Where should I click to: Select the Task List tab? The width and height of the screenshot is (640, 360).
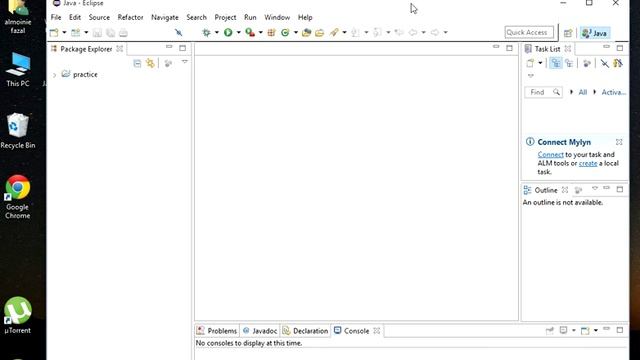point(547,49)
